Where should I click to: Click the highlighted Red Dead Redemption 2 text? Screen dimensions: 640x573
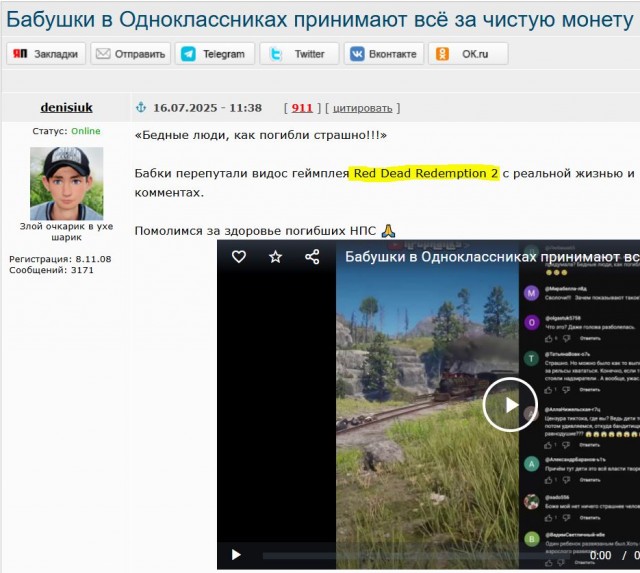426,173
